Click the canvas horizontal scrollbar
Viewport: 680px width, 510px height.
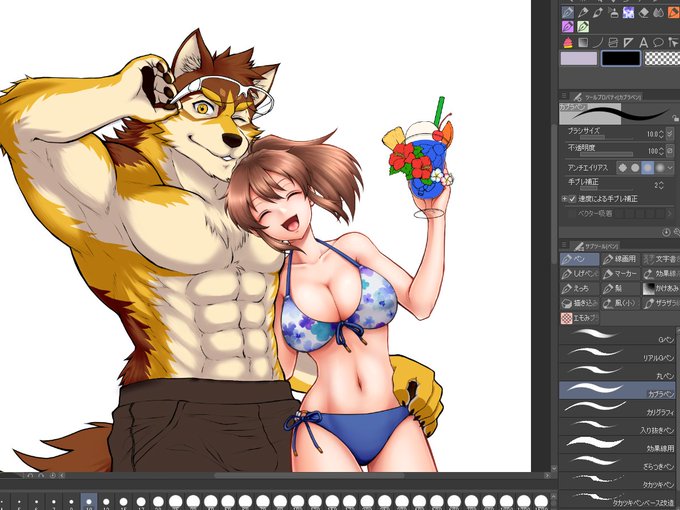point(309,476)
